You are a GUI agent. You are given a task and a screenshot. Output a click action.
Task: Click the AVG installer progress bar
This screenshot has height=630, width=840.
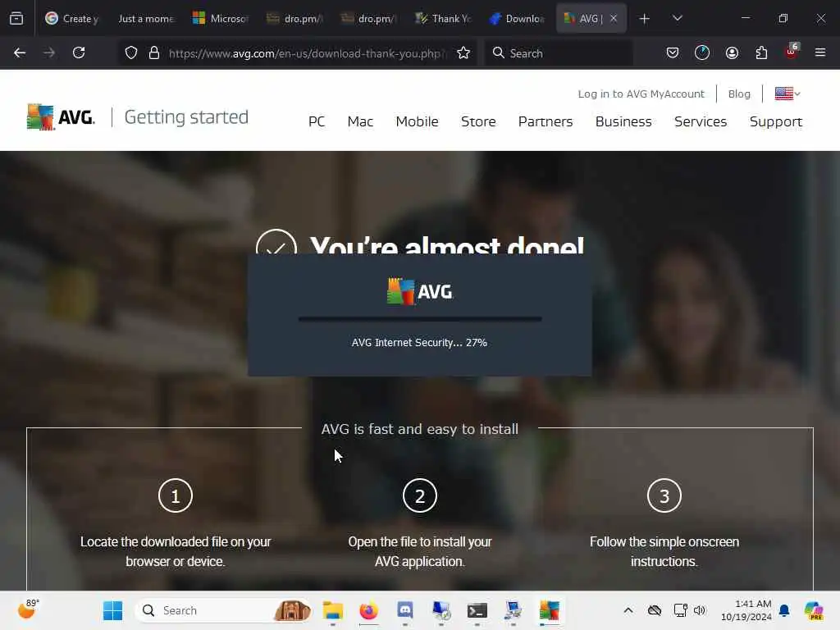[419, 319]
